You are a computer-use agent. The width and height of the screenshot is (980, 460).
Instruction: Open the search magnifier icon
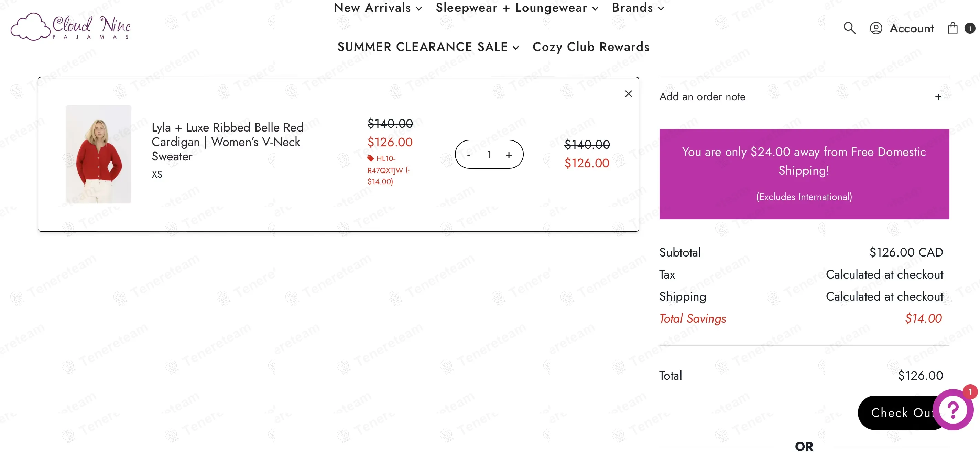point(850,28)
